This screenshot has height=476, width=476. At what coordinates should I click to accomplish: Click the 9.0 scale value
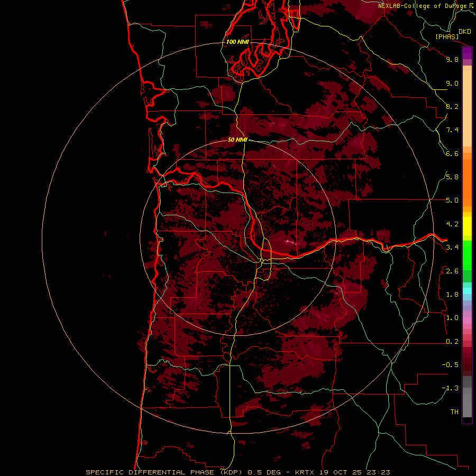452,83
